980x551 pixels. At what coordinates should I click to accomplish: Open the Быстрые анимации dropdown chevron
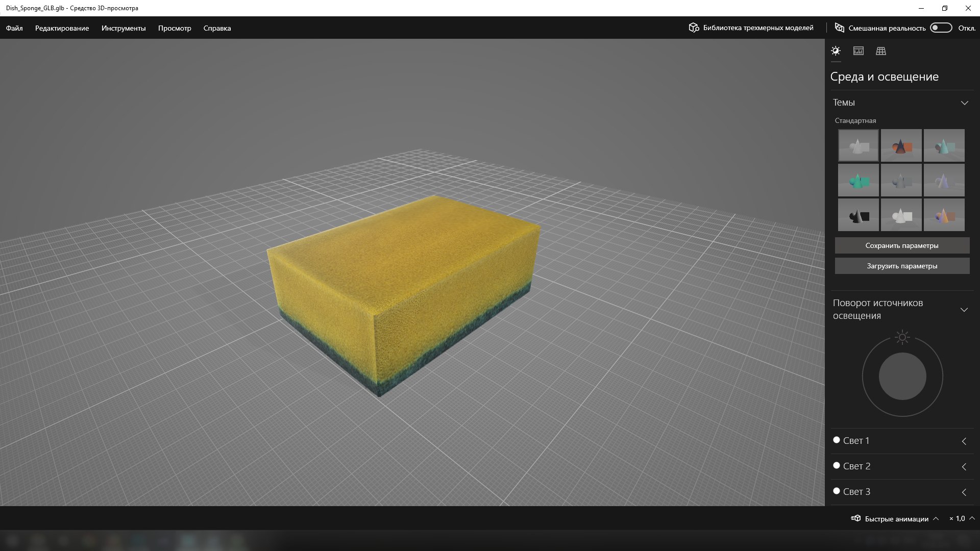(936, 518)
